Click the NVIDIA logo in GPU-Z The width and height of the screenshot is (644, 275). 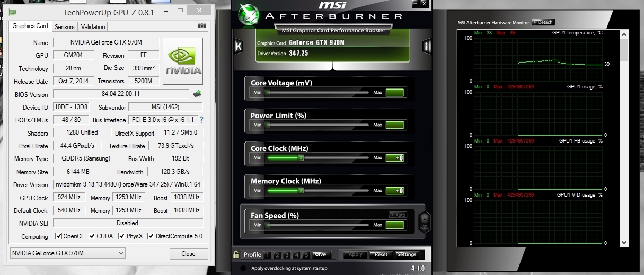(183, 61)
